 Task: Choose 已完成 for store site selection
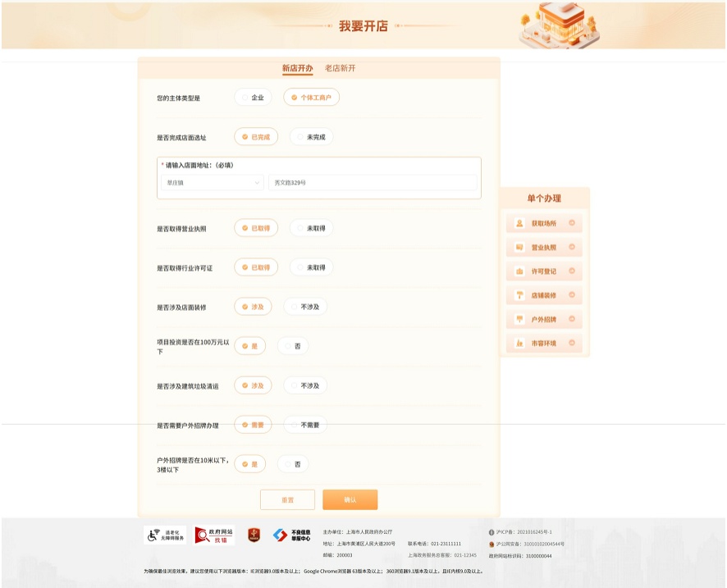256,137
